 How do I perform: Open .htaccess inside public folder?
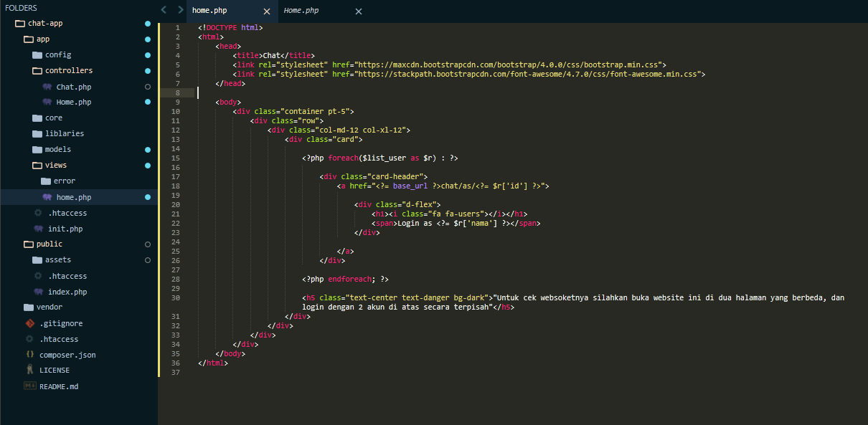[x=67, y=276]
